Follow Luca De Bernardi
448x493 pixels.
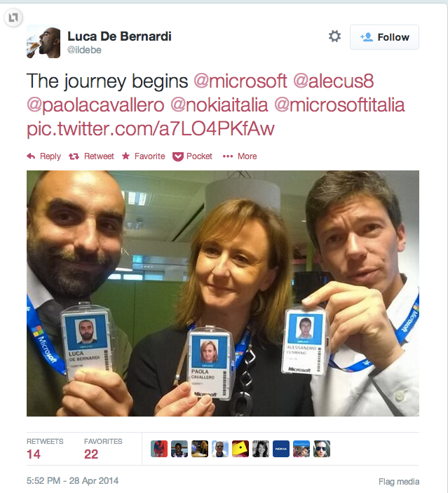384,37
